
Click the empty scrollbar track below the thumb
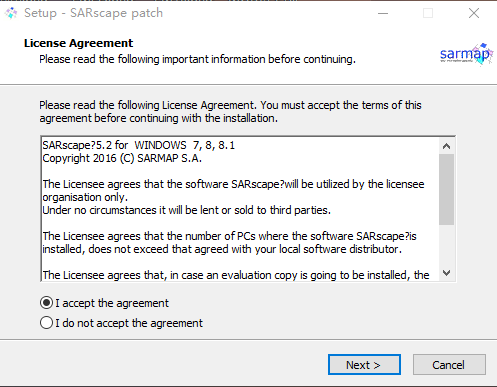click(446, 245)
